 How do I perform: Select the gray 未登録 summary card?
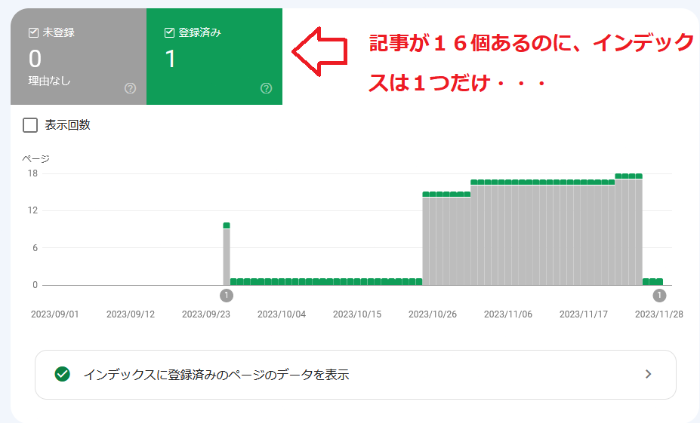click(78, 58)
